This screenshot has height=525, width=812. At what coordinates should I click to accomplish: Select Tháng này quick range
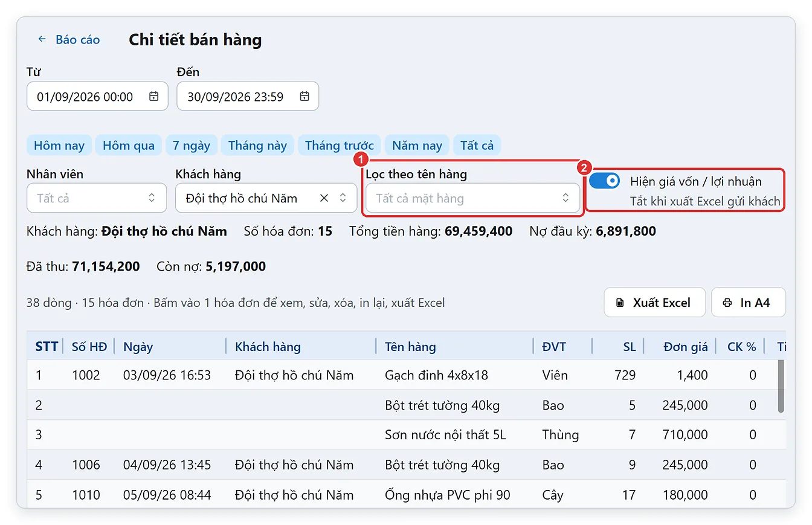(x=257, y=146)
